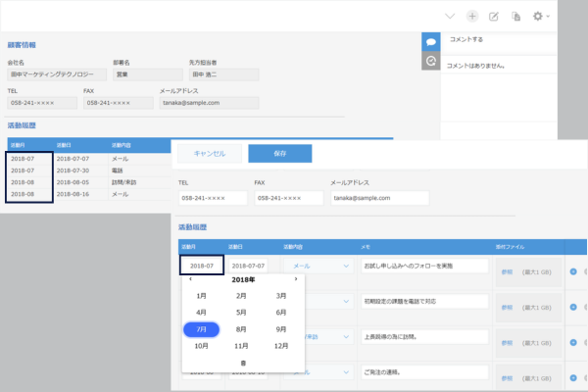Add row with plus icon in first row
Viewport: 588px width, 392px height.
pos(573,271)
